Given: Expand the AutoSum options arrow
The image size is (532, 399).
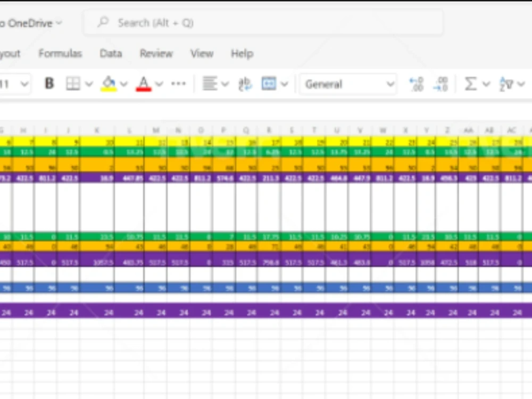Looking at the screenshot, I should 486,84.
